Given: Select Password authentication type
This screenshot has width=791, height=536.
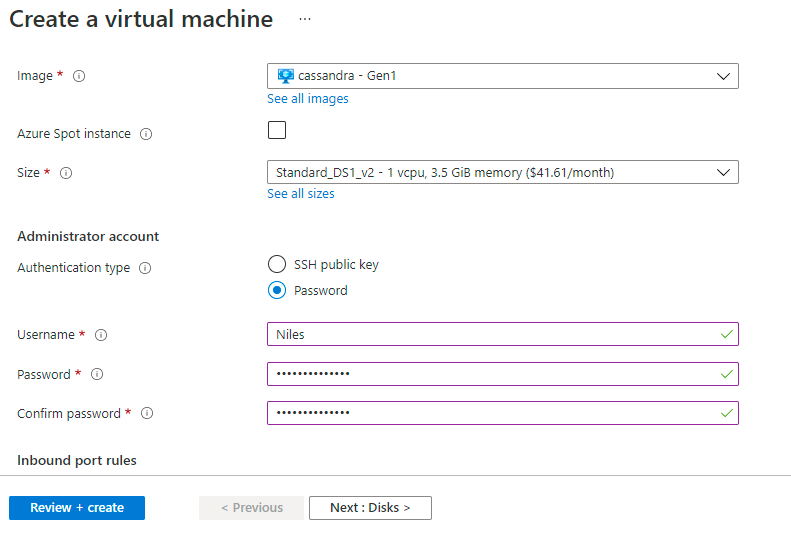Looking at the screenshot, I should pyautogui.click(x=277, y=291).
